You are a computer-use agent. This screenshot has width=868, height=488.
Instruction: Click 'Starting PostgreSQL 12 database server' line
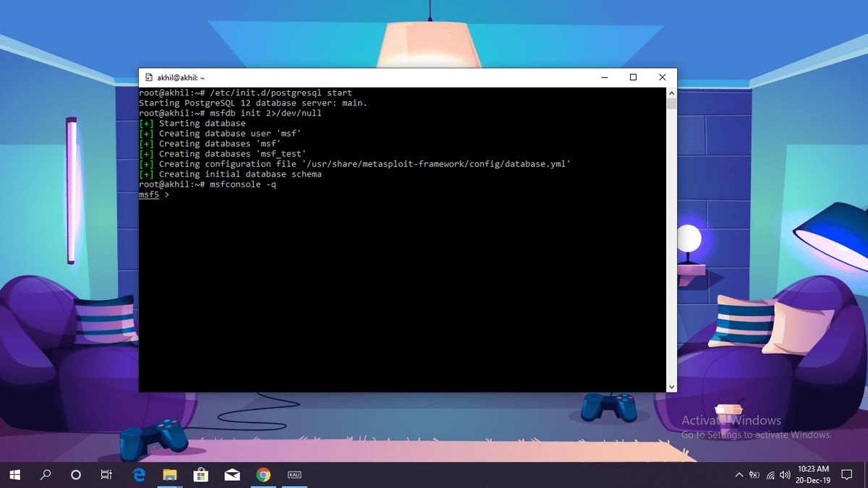point(253,103)
